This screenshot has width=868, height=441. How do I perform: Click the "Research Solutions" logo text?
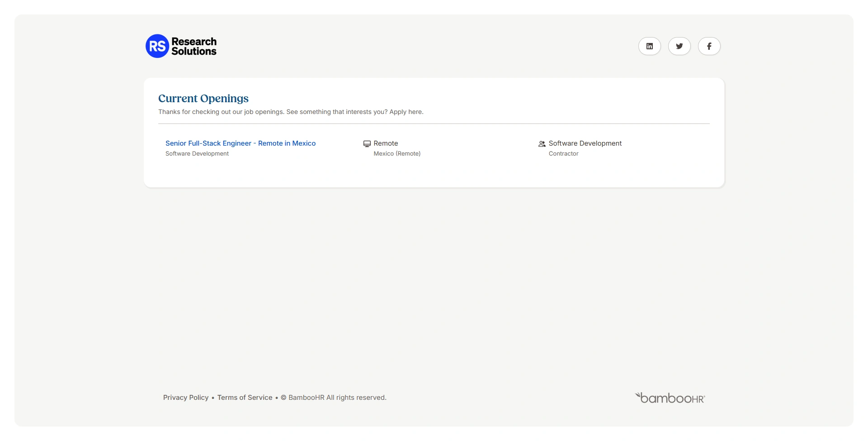click(x=194, y=46)
